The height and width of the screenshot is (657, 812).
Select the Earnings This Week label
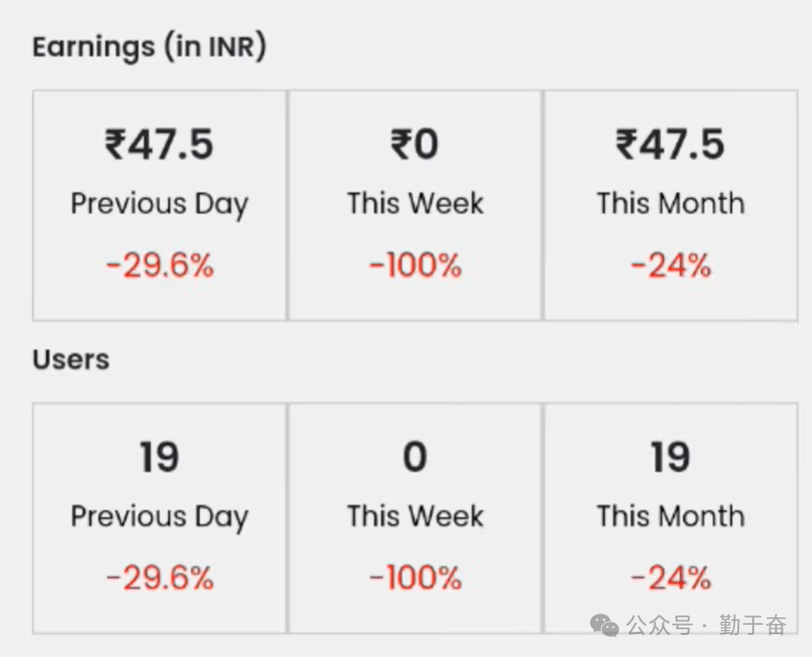click(415, 204)
